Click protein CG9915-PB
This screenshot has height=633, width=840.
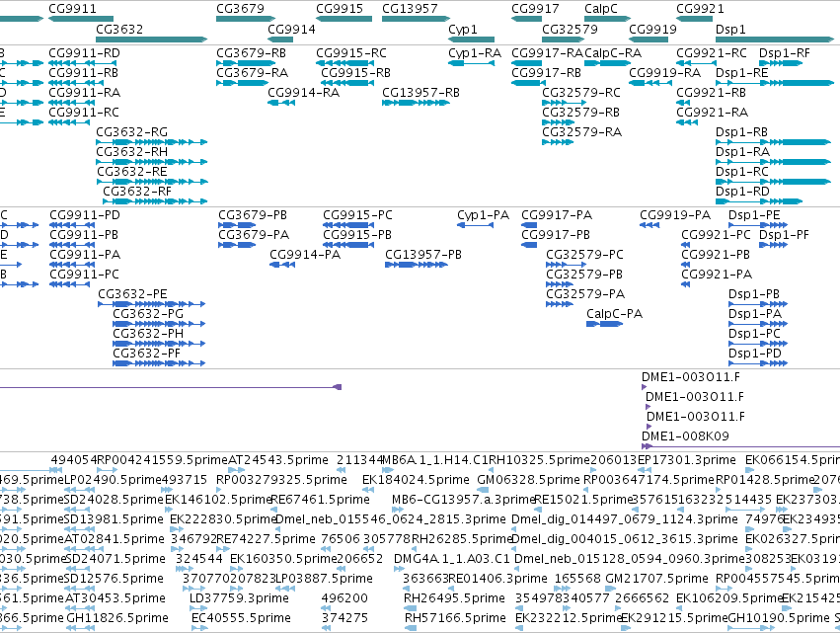(x=348, y=245)
